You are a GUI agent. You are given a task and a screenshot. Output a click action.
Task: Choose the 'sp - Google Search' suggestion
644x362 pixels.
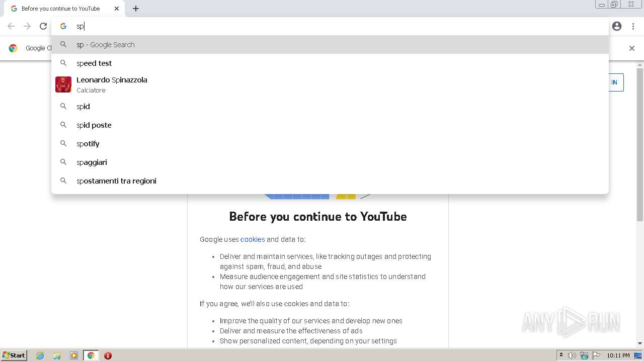click(x=330, y=44)
